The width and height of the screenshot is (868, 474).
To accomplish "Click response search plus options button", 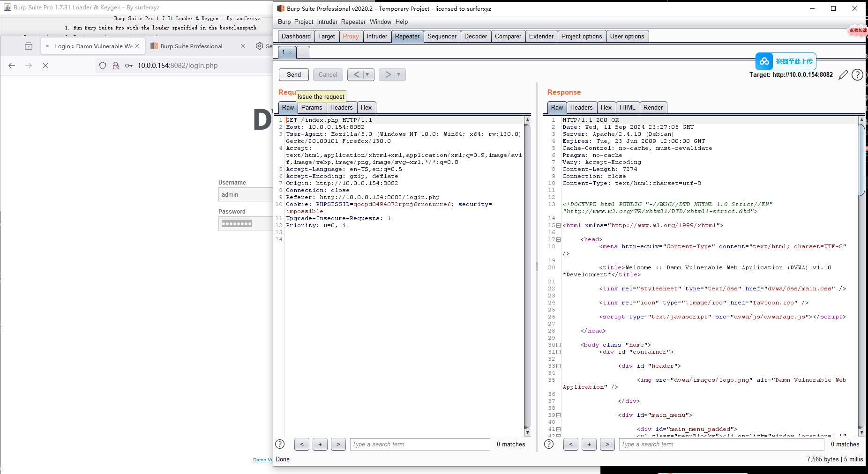I will click(x=589, y=444).
